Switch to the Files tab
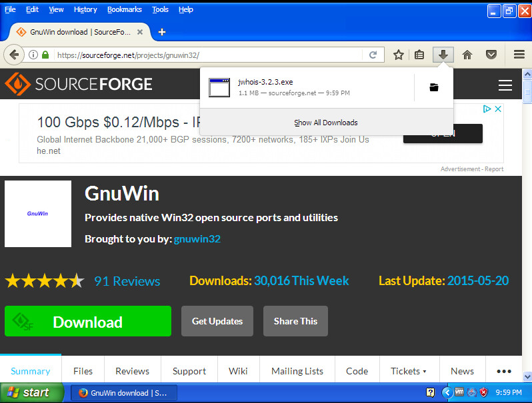The height and width of the screenshot is (403, 532). 83,371
